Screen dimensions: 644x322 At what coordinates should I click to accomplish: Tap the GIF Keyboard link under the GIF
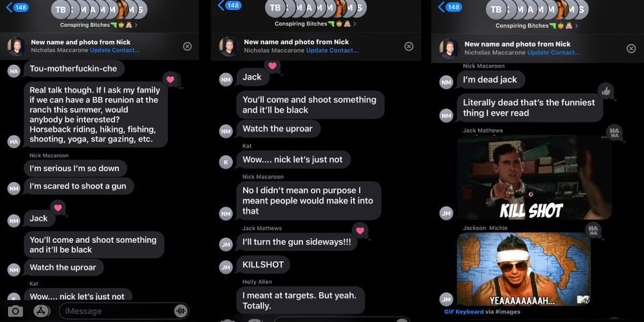464,312
